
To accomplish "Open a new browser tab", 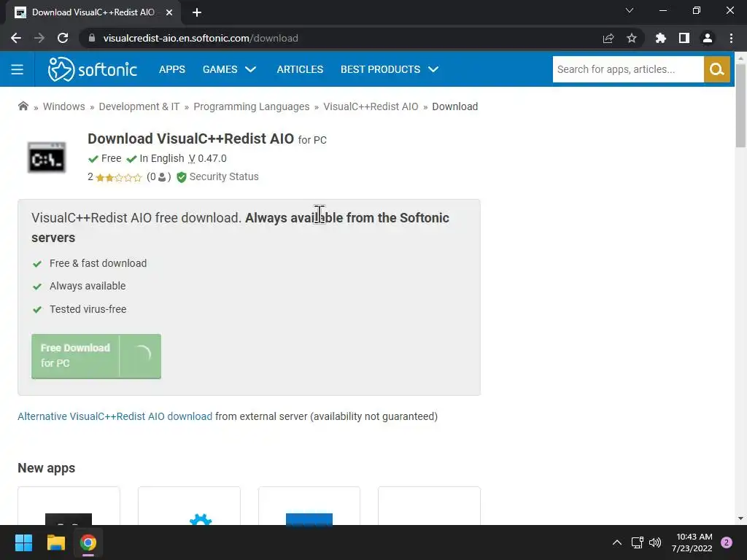I will click(197, 12).
